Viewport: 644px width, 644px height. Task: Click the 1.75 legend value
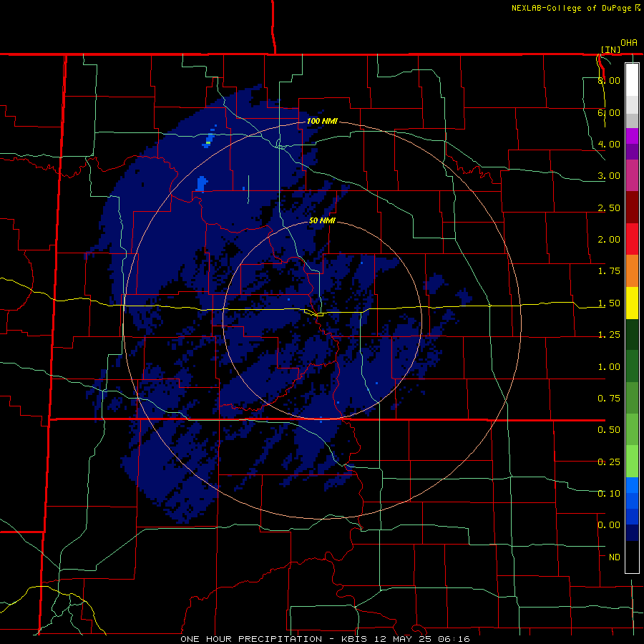[609, 271]
